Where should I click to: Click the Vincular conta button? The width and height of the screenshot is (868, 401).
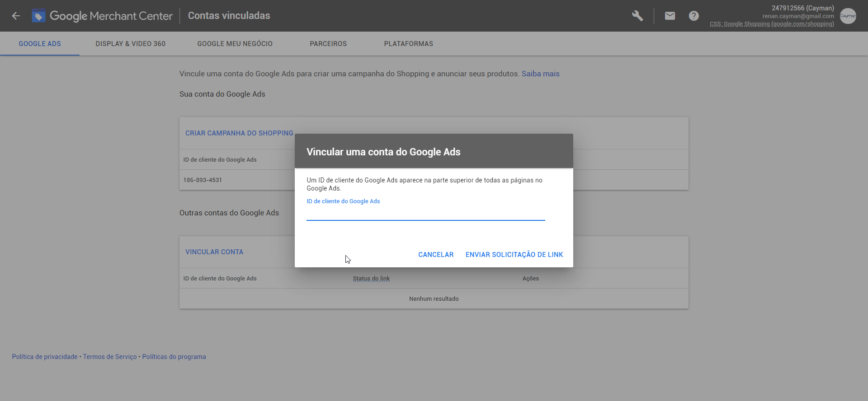point(214,252)
